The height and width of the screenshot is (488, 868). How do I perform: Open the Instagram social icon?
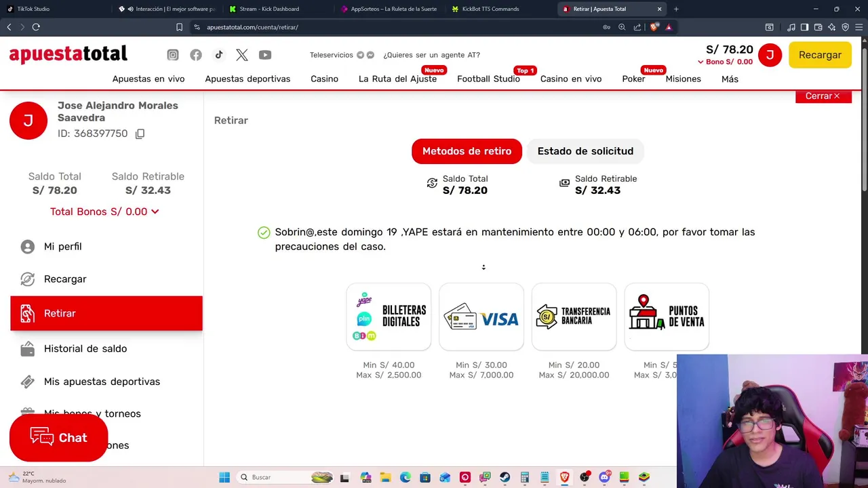173,55
